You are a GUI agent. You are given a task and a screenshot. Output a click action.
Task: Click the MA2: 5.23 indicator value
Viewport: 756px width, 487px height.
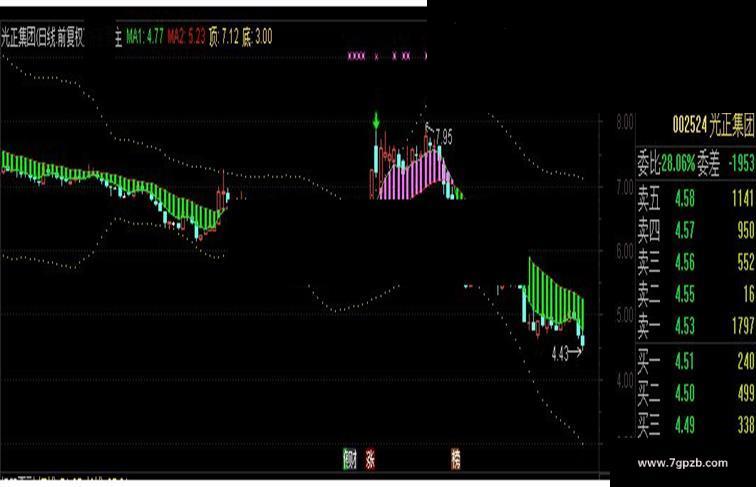(x=186, y=37)
